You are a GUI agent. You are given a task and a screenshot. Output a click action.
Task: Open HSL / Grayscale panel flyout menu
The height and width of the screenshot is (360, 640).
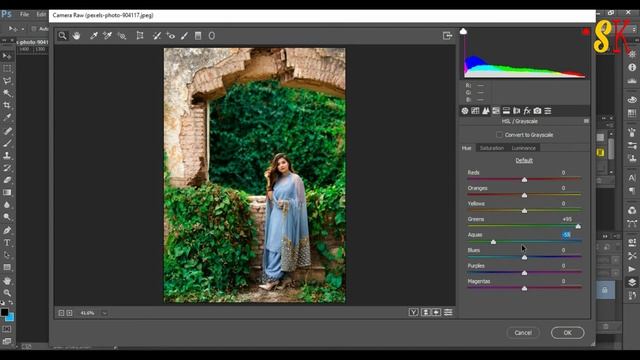pyautogui.click(x=586, y=121)
